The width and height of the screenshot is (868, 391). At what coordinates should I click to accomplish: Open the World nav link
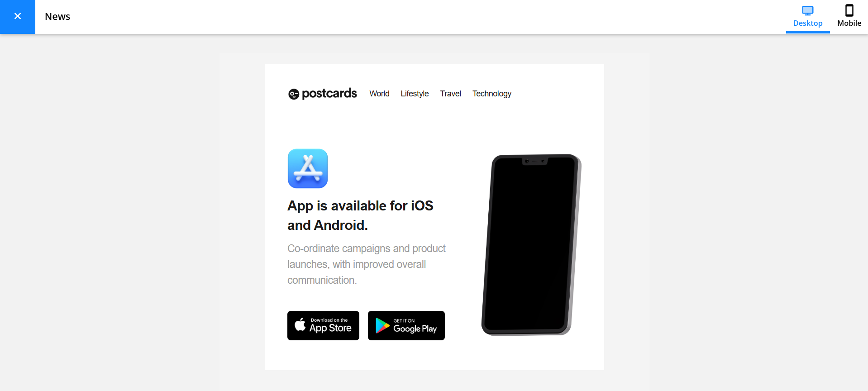click(x=379, y=94)
